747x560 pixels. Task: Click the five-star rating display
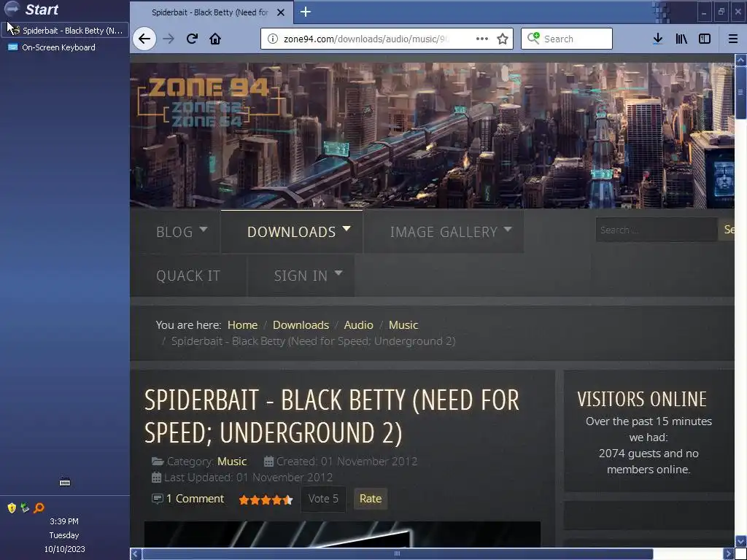(266, 499)
